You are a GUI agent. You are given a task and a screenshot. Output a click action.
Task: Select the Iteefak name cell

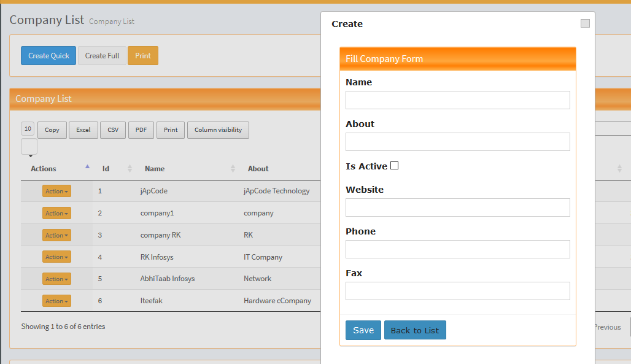[x=152, y=301]
